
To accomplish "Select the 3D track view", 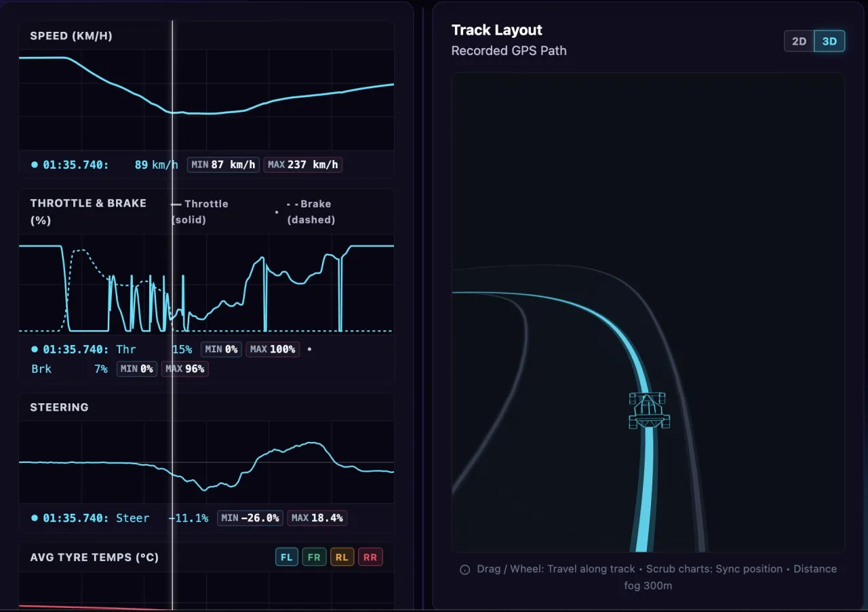I will (x=829, y=41).
